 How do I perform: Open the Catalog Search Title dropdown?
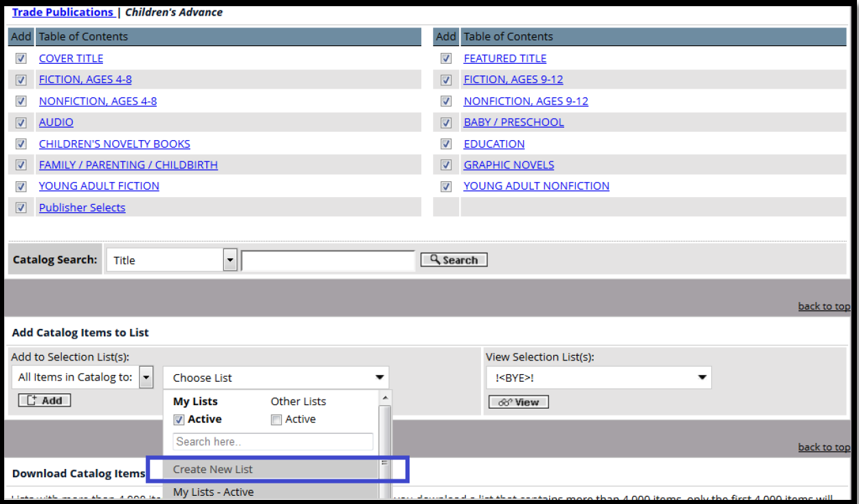point(230,260)
